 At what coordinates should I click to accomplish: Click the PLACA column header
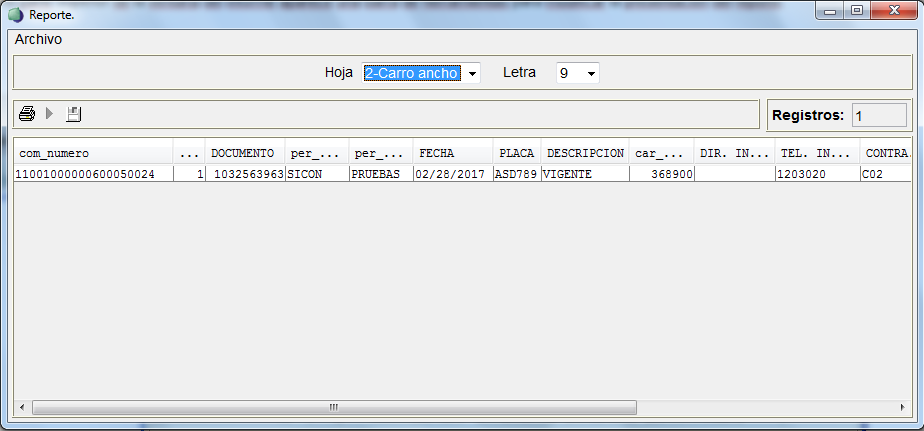pos(517,153)
